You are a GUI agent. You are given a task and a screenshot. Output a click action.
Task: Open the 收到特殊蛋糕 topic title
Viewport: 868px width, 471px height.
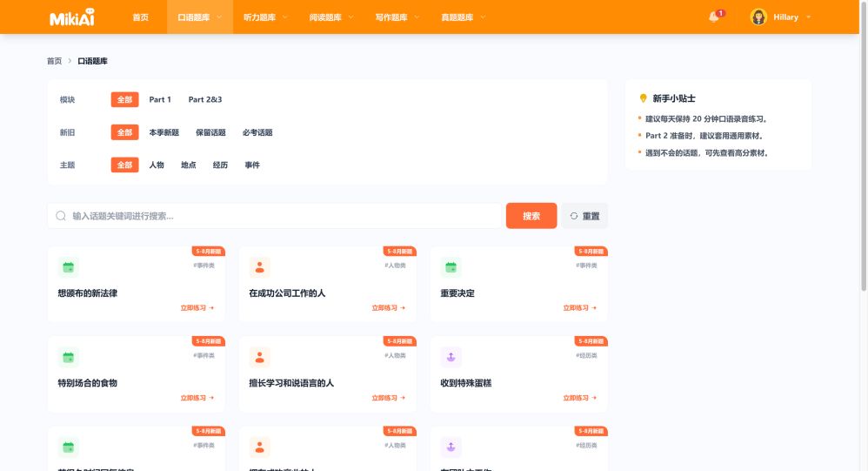pos(465,383)
